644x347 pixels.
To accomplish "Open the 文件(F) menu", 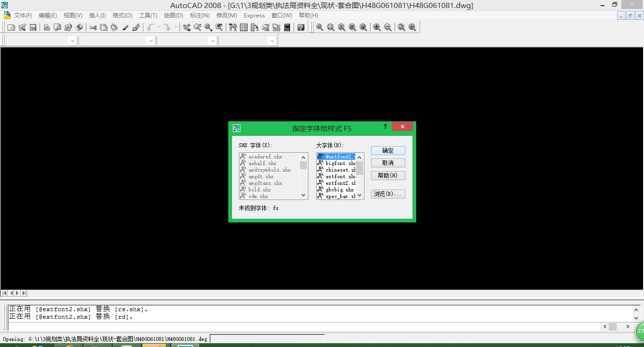I will pyautogui.click(x=23, y=16).
